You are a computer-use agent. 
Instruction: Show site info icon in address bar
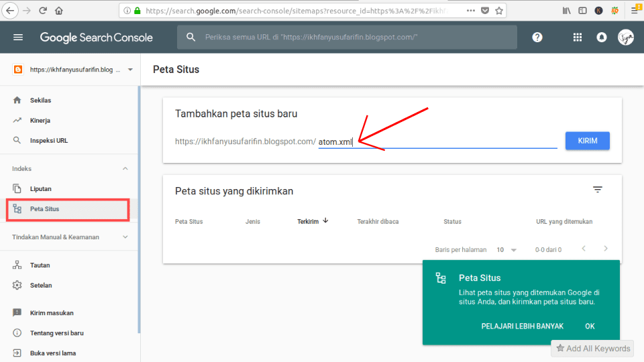point(127,11)
